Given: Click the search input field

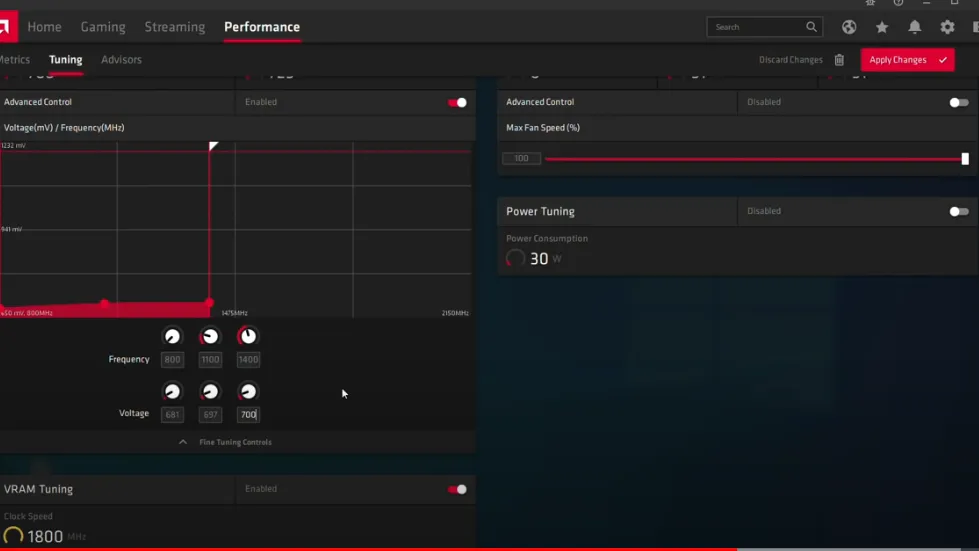Looking at the screenshot, I should tap(764, 27).
